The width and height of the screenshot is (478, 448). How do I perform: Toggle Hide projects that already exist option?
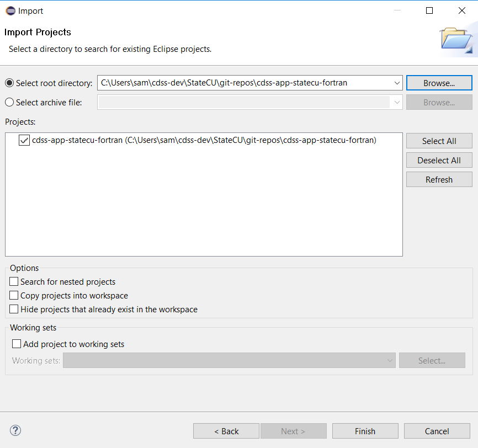click(x=14, y=309)
